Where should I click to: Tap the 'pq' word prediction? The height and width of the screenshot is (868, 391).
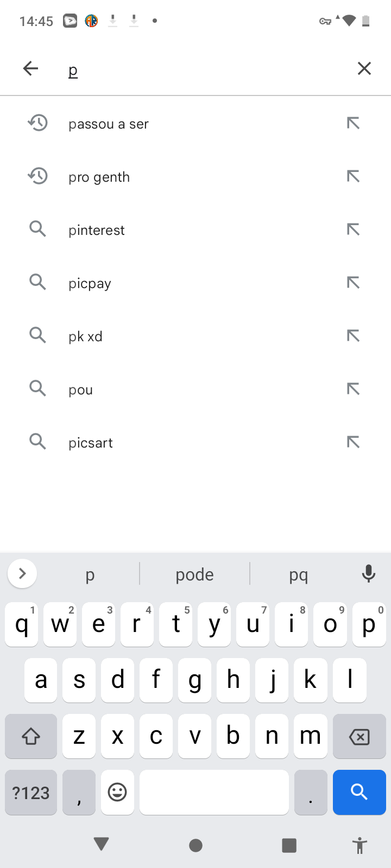point(299,575)
